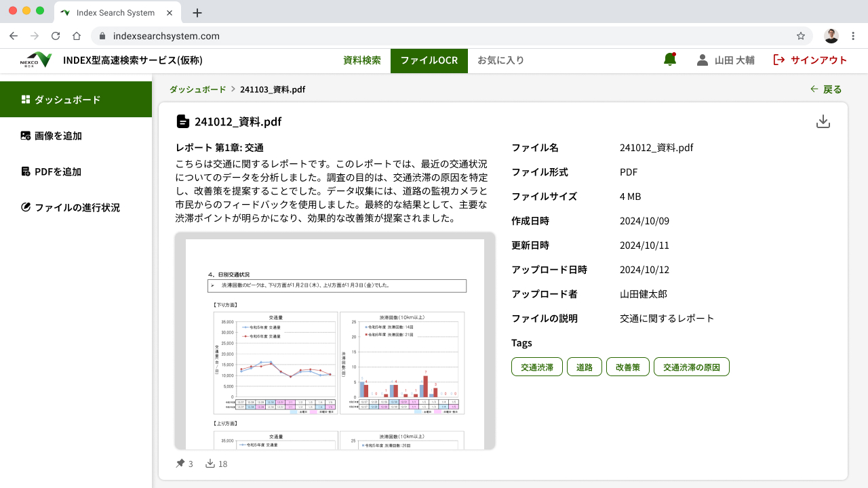868x488 pixels.
Task: Open the Chrome profile avatar
Action: point(831,36)
